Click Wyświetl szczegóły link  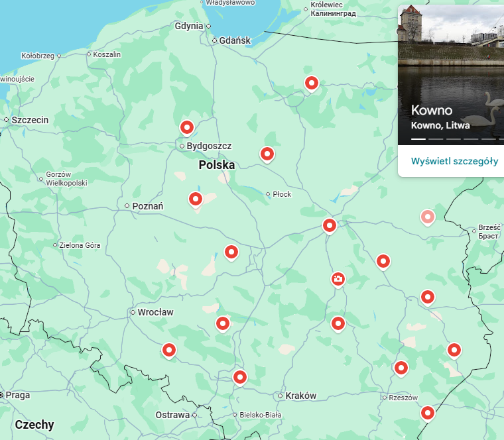[x=454, y=161]
